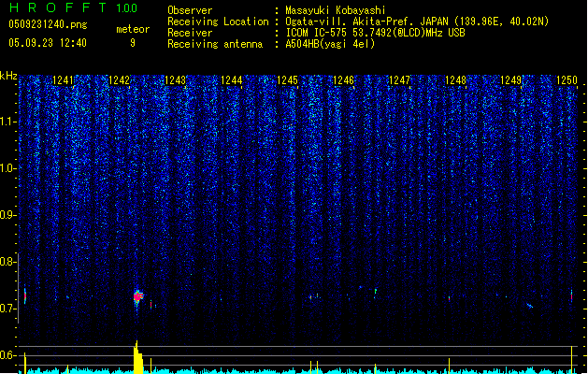Click the small red echo below 1248
Image resolution: width=588 pixels, height=374 pixels.
click(x=450, y=298)
